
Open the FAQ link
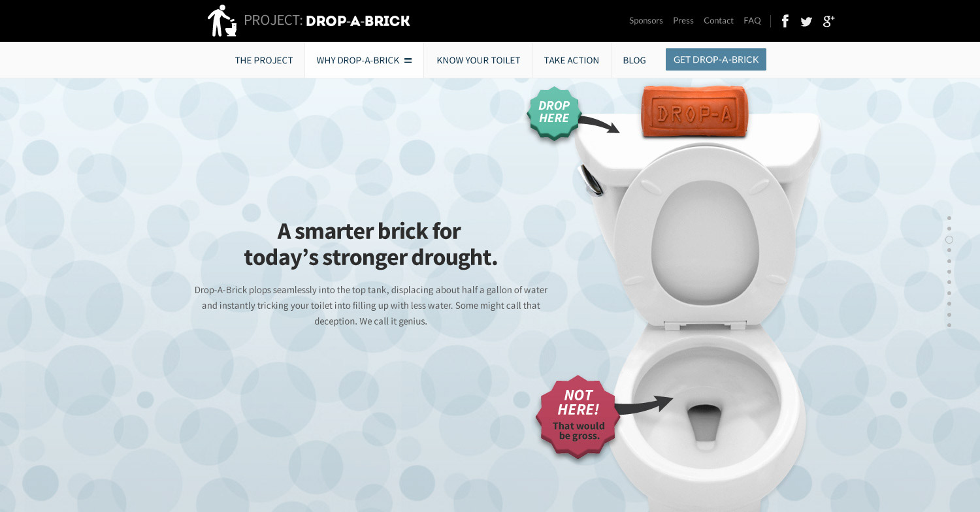[x=752, y=21]
